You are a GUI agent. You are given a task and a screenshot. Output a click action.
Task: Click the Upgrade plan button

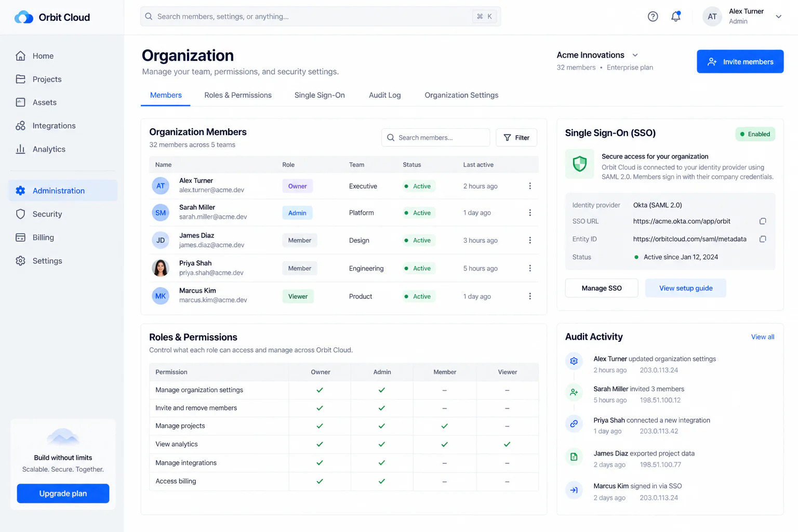tap(63, 494)
